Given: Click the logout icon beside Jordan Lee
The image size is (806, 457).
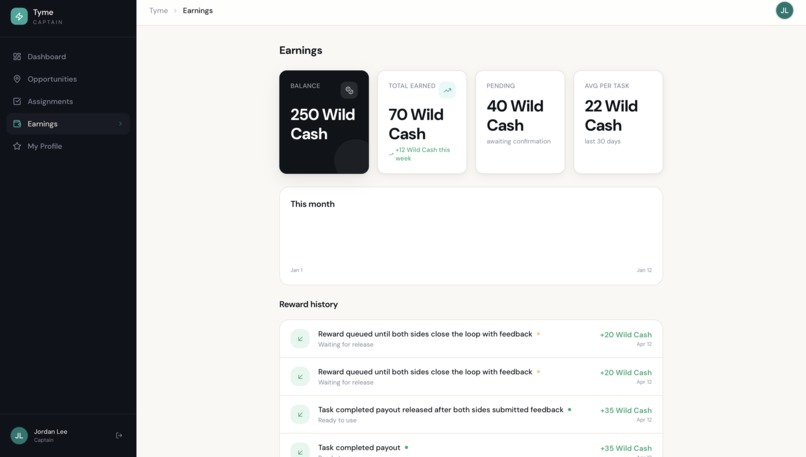Looking at the screenshot, I should pyautogui.click(x=119, y=435).
